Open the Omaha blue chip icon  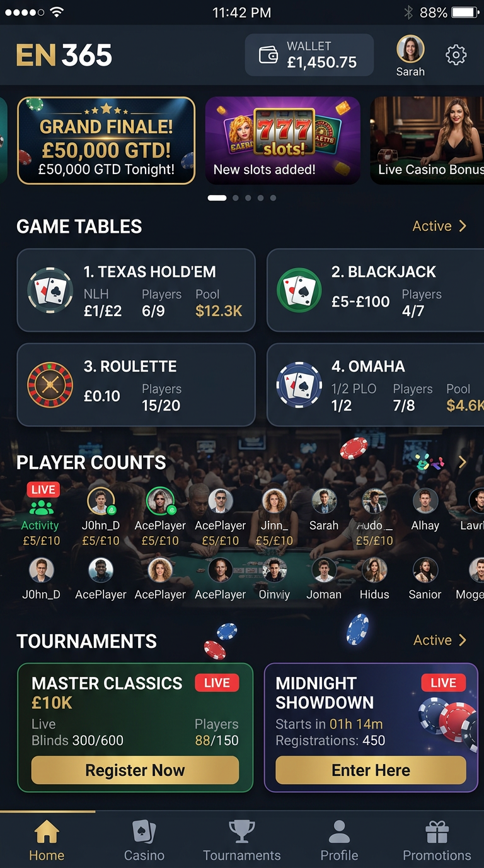[299, 385]
